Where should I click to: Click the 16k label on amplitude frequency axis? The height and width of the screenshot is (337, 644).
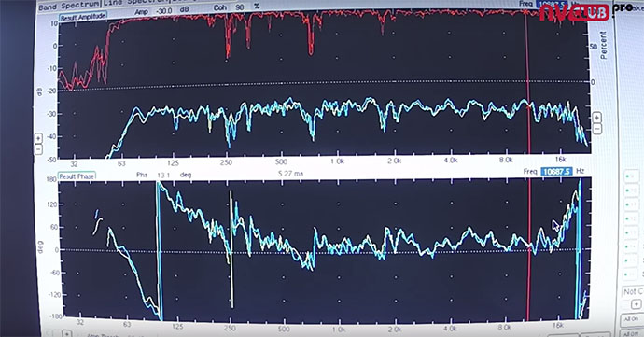click(x=560, y=160)
